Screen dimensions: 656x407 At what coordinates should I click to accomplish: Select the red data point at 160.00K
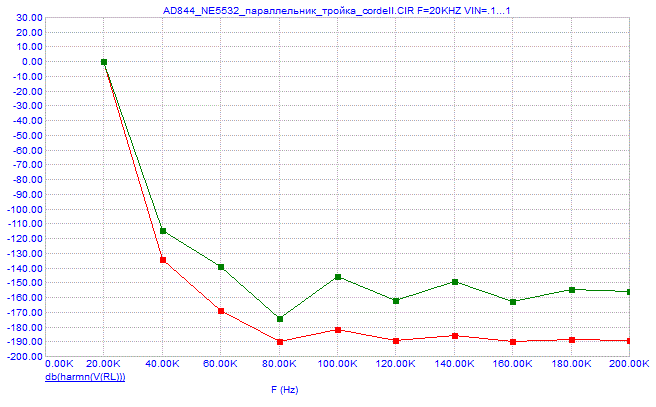click(x=513, y=342)
